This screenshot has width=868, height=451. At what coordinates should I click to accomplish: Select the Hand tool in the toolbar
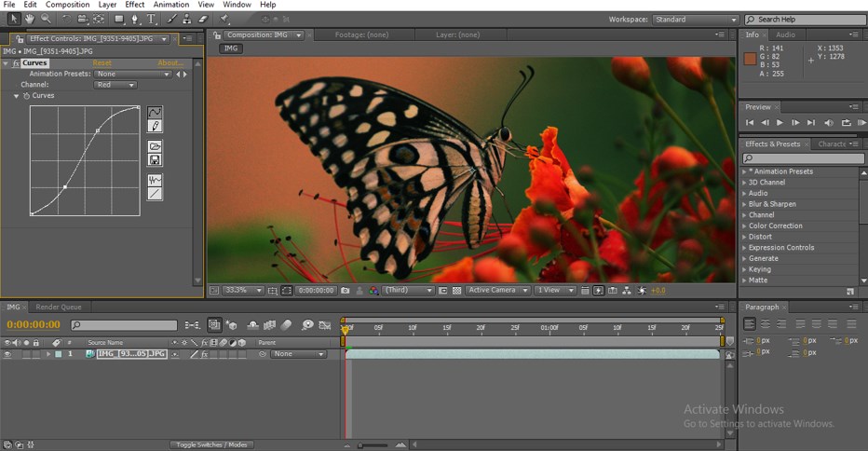pyautogui.click(x=30, y=19)
